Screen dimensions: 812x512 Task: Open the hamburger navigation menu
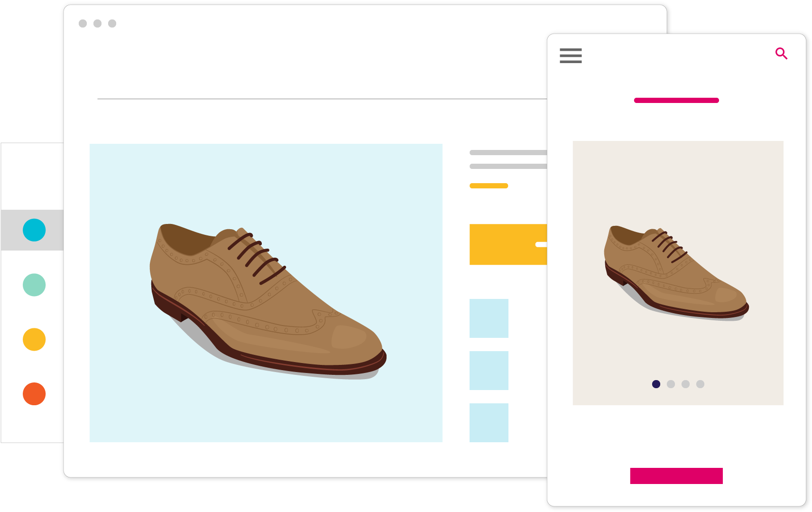pos(571,56)
